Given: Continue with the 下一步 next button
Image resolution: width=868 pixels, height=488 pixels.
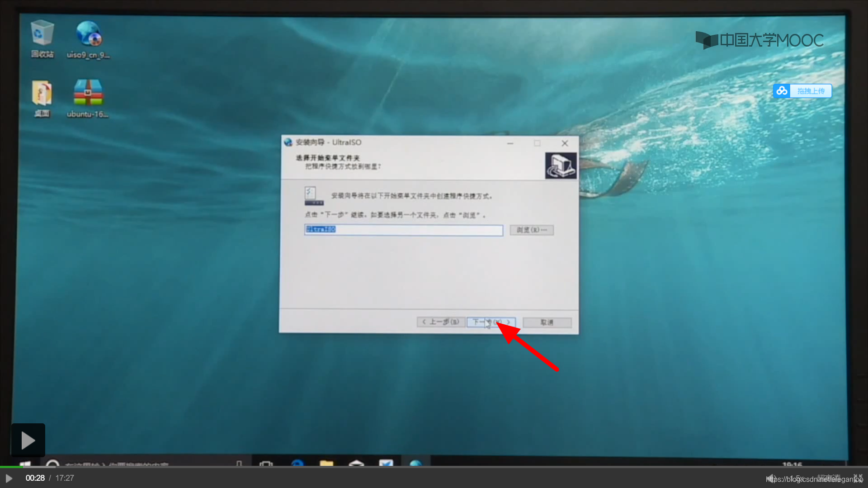Looking at the screenshot, I should pyautogui.click(x=491, y=322).
